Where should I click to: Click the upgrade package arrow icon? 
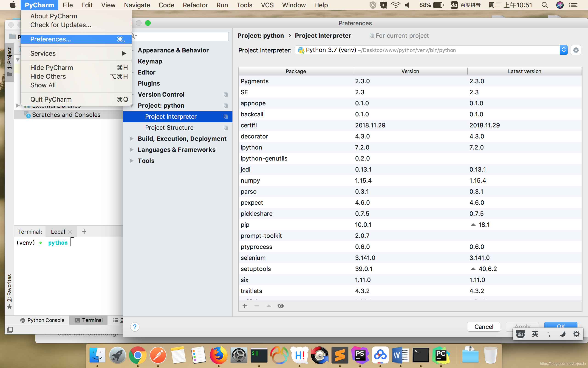[x=269, y=306]
